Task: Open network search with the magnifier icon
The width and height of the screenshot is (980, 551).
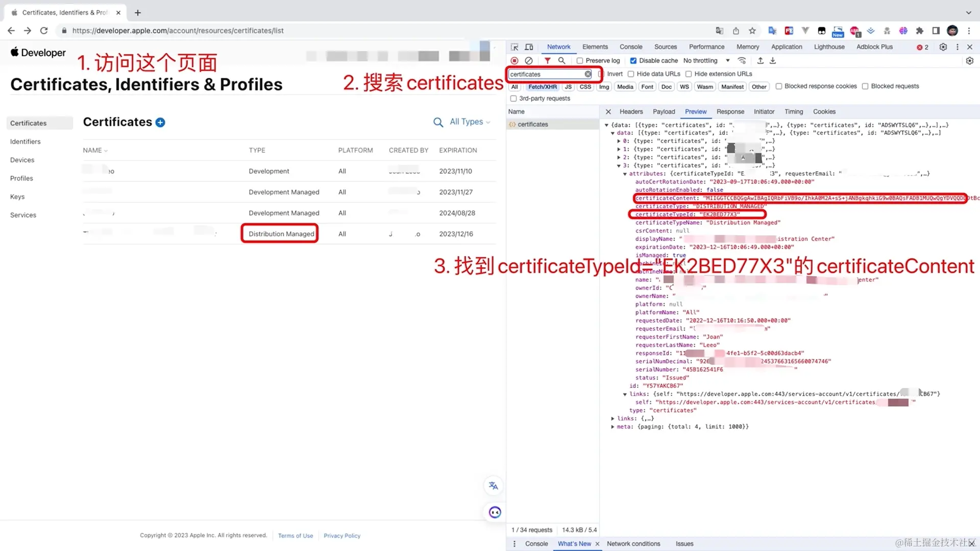Action: pyautogui.click(x=561, y=61)
